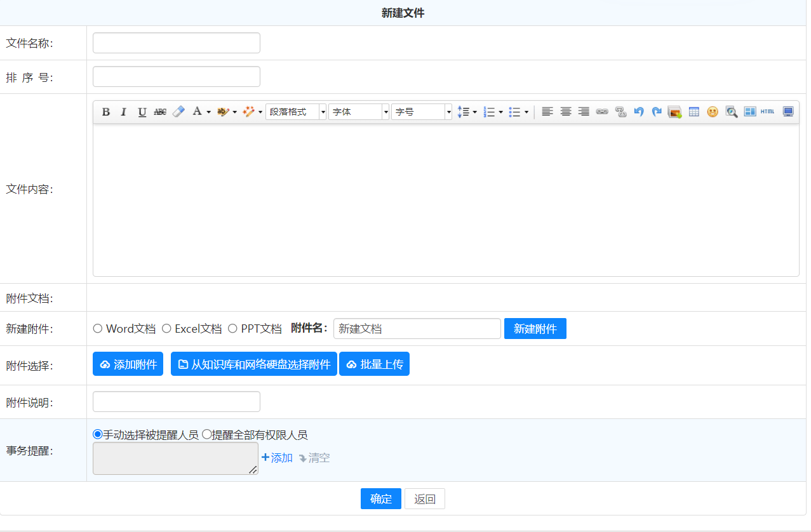
Task: Click the italic formatting icon
Action: click(x=124, y=112)
